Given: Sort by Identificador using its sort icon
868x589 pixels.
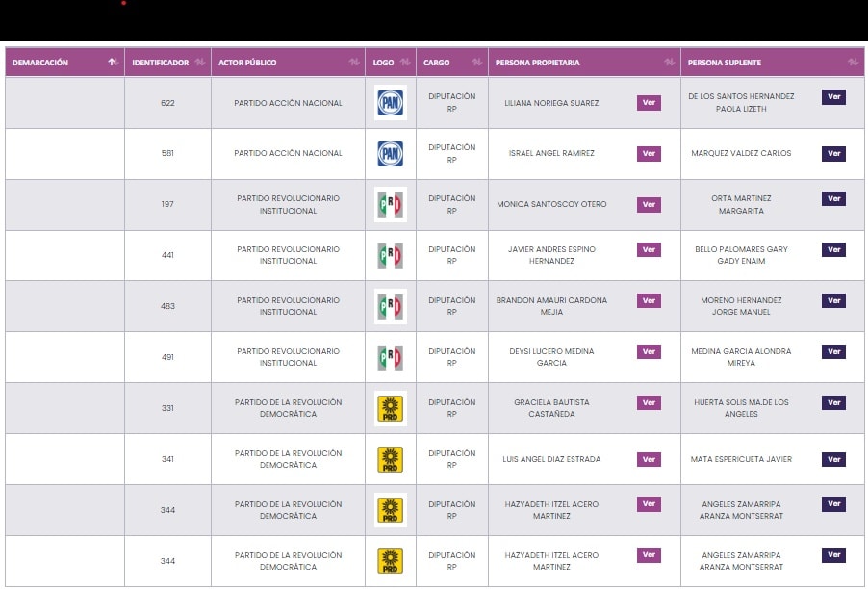Looking at the screenshot, I should [199, 63].
